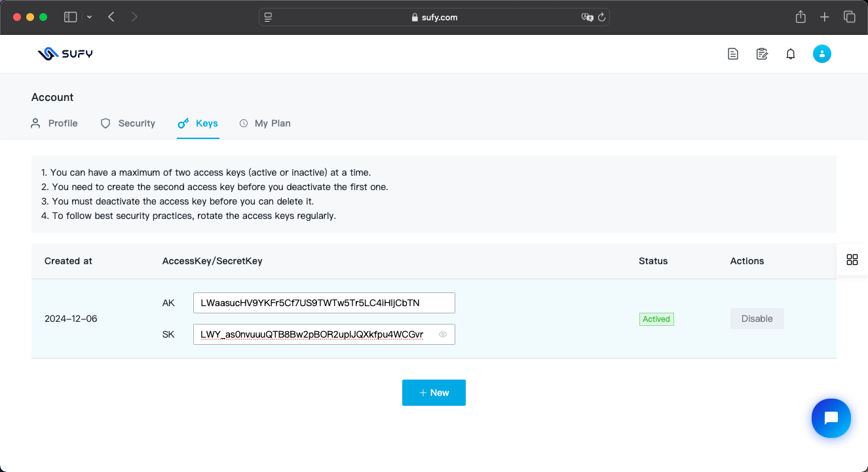868x472 pixels.
Task: Open the floating grid apps panel
Action: [852, 260]
